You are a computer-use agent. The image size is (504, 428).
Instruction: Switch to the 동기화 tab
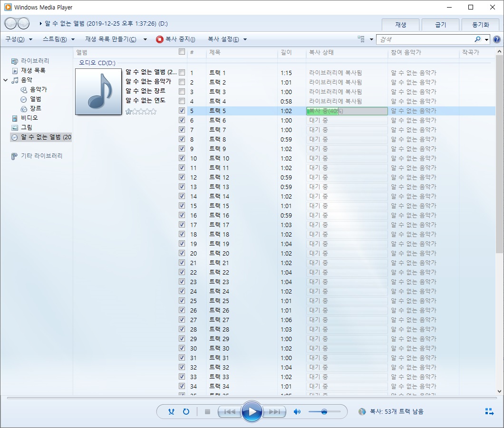click(480, 25)
